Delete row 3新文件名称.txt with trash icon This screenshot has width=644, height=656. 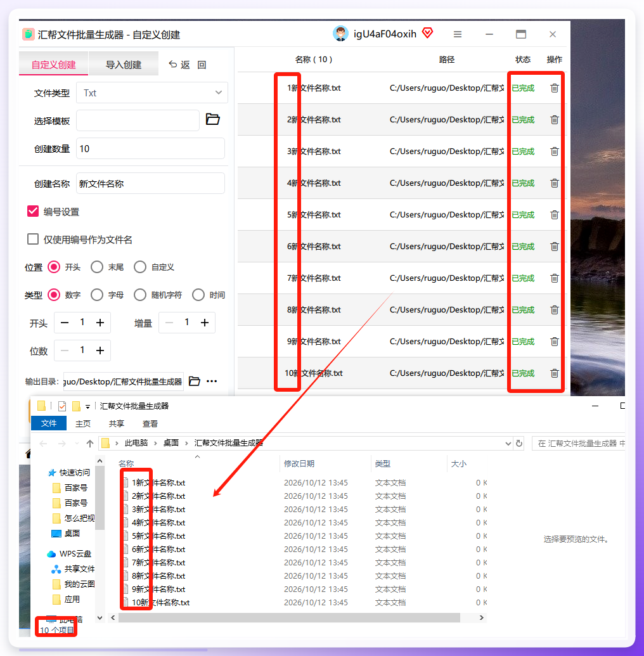pyautogui.click(x=555, y=151)
